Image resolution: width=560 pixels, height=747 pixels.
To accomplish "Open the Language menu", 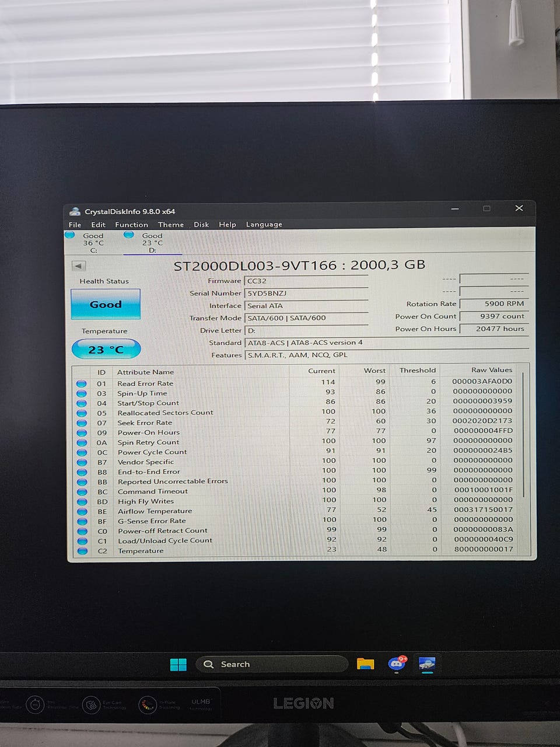I will tap(264, 225).
